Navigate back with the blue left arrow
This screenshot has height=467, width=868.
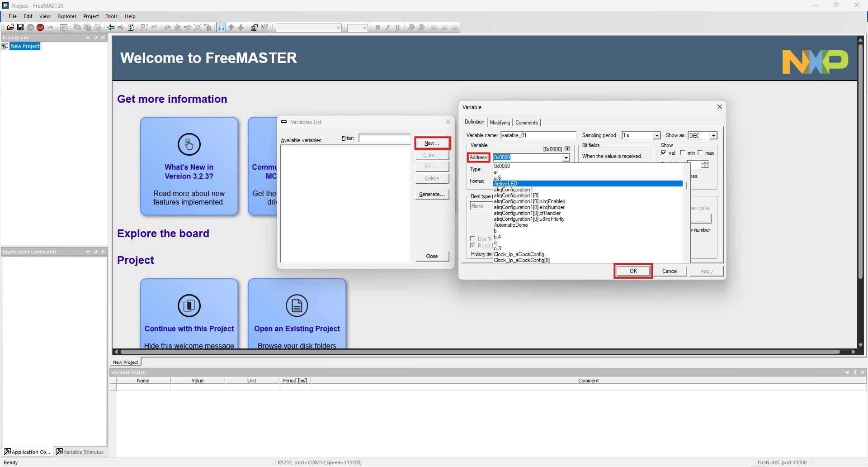coord(111,28)
